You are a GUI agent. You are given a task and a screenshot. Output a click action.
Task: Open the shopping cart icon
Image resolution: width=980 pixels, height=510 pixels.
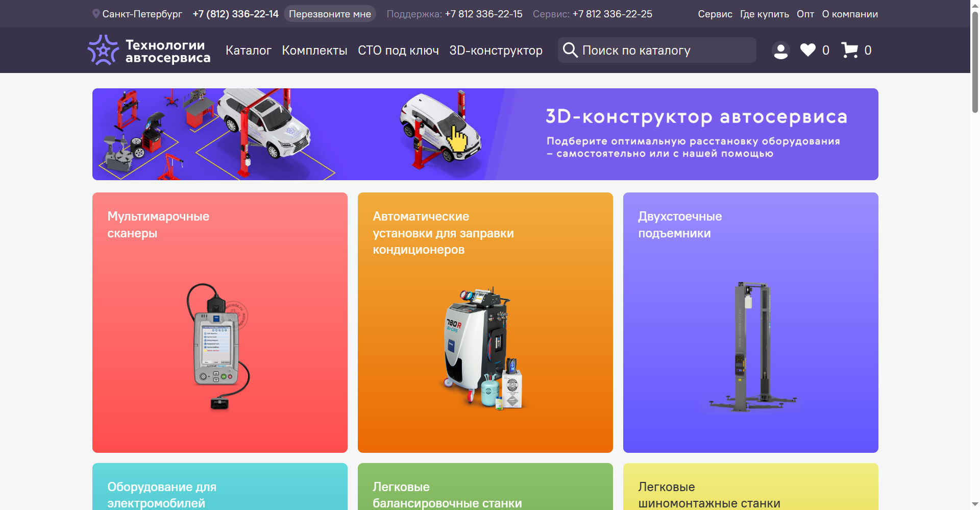point(850,50)
